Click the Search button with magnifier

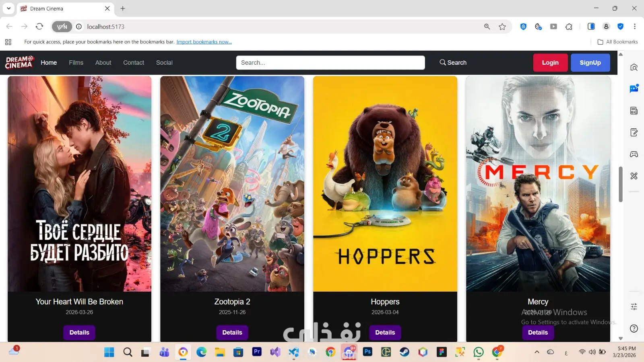pyautogui.click(x=453, y=63)
